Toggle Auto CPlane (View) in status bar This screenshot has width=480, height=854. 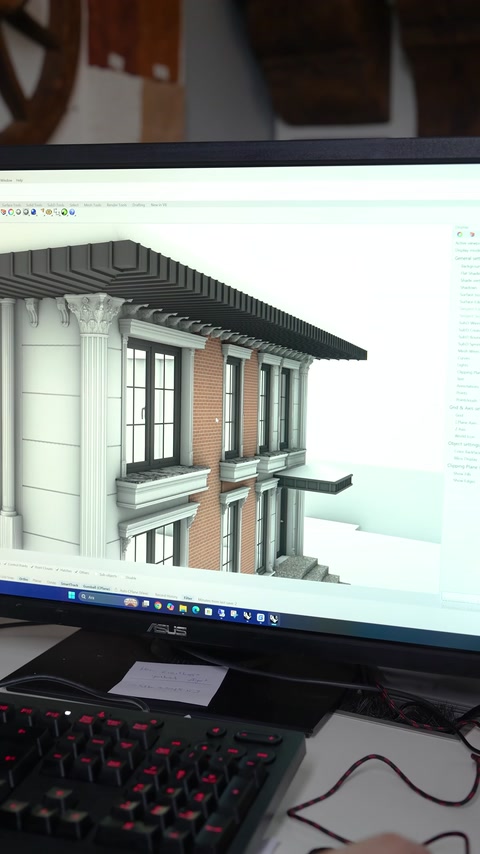pyautogui.click(x=133, y=591)
